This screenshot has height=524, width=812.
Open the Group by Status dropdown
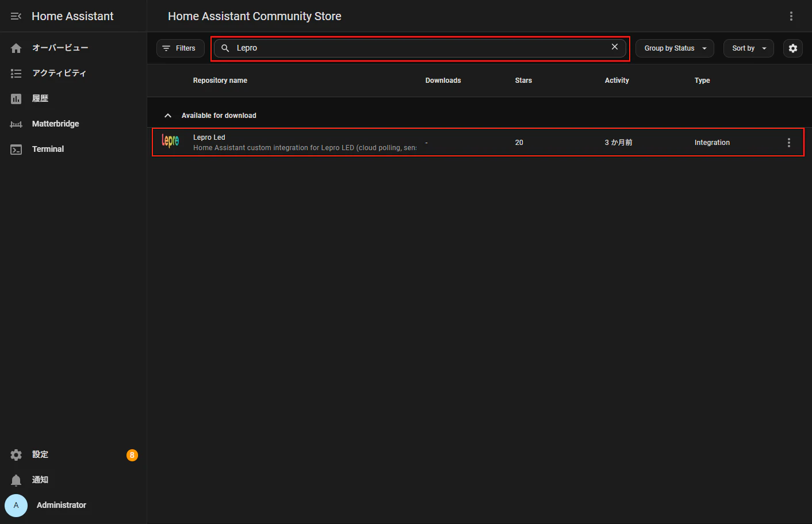coord(675,48)
